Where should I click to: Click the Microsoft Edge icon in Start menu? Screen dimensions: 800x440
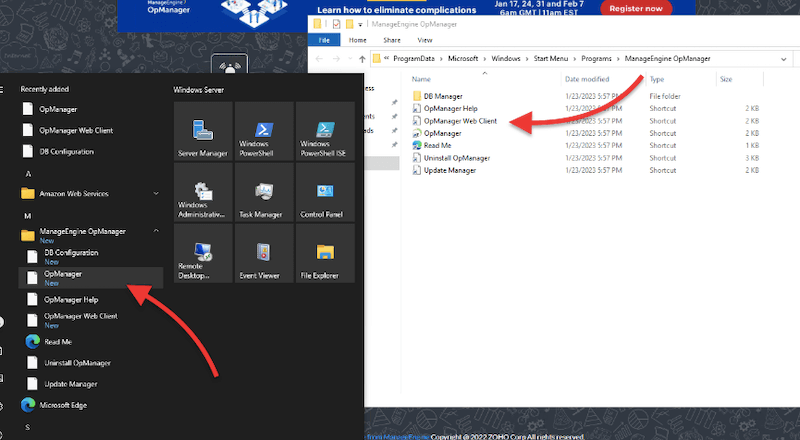coord(28,405)
